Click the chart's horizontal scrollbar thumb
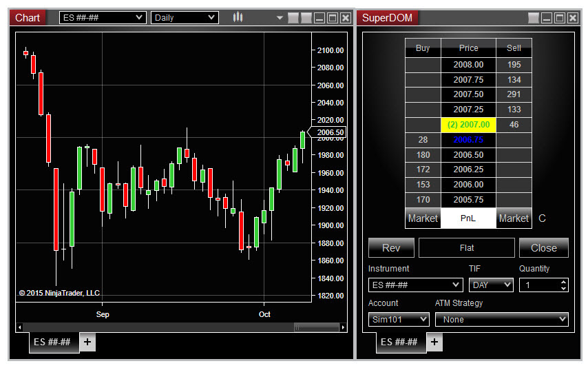 tap(316, 327)
